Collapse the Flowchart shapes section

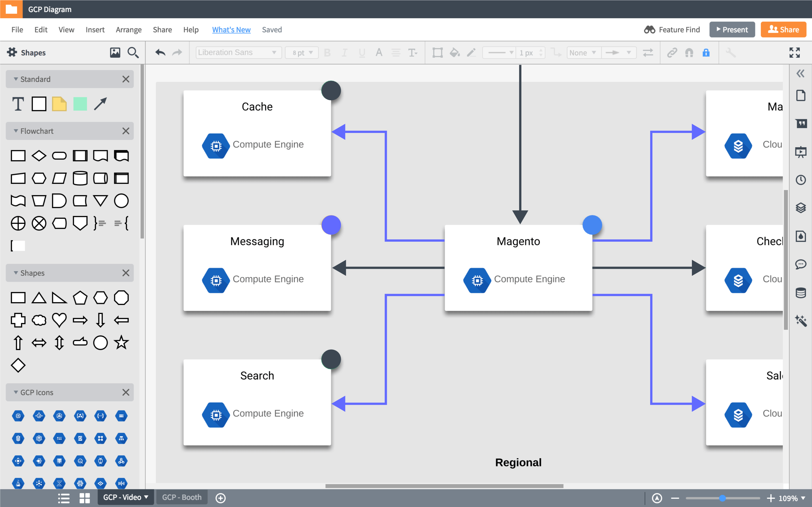click(x=16, y=131)
